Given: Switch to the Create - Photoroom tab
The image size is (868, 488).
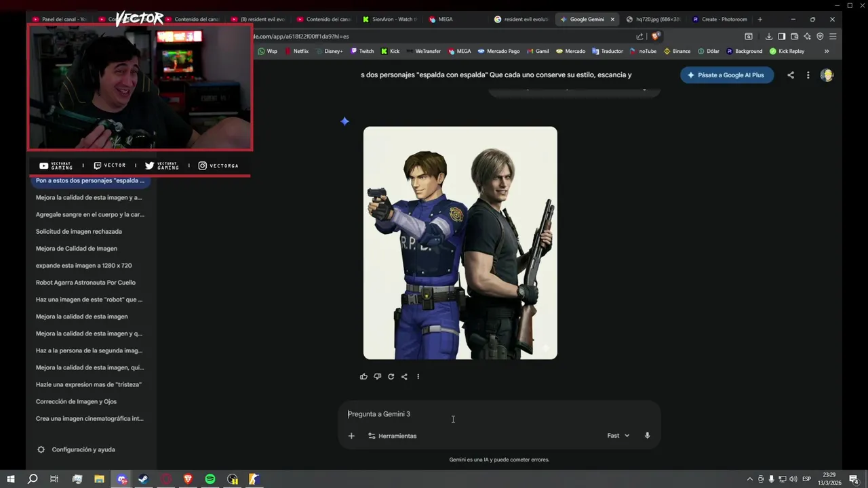Looking at the screenshot, I should tap(719, 19).
